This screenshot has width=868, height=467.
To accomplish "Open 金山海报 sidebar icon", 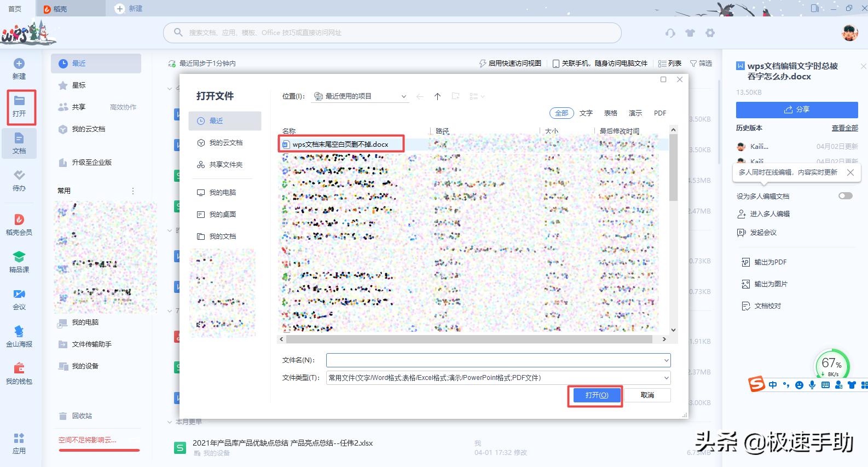I will [19, 337].
